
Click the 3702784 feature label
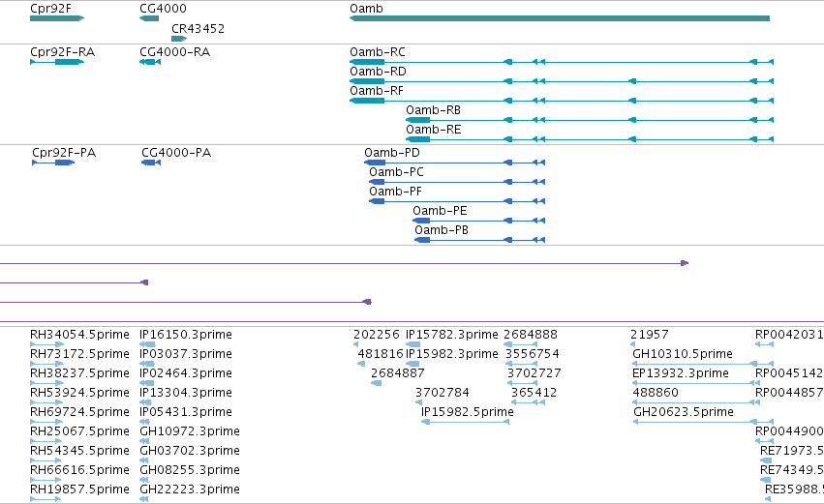tap(442, 393)
